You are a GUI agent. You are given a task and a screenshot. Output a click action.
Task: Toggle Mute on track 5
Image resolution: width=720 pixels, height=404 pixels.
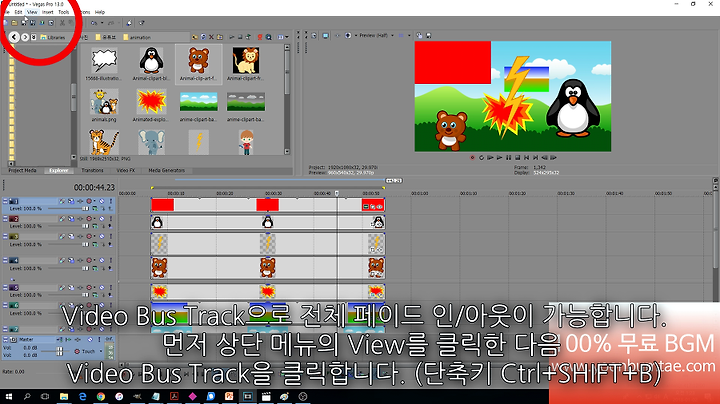tap(102, 287)
